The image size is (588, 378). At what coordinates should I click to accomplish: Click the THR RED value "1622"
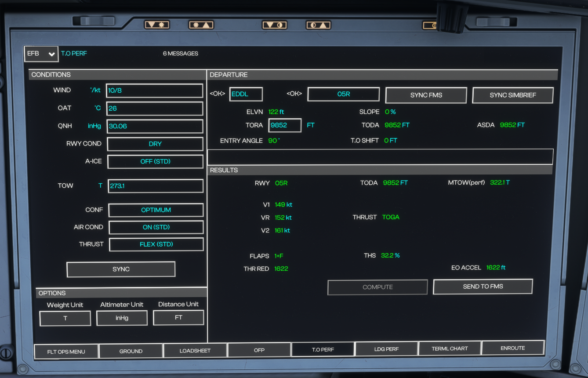point(281,269)
